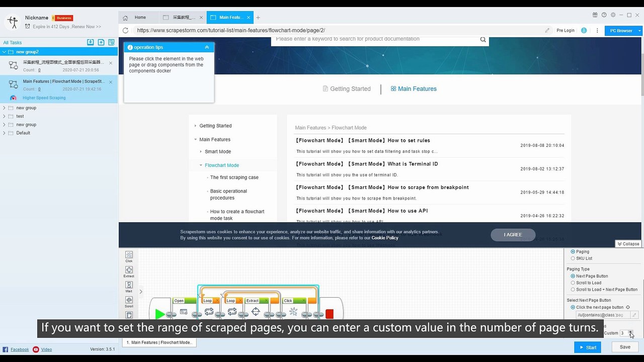This screenshot has height=362, width=644.
Task: Click the import task icon beside All Tasks
Action: coord(91,42)
